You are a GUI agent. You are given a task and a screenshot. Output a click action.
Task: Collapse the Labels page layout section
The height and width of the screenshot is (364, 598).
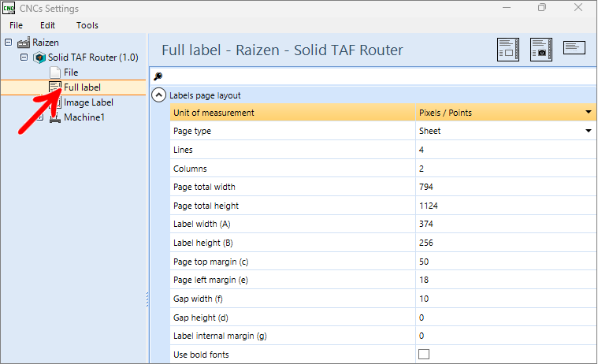point(158,95)
